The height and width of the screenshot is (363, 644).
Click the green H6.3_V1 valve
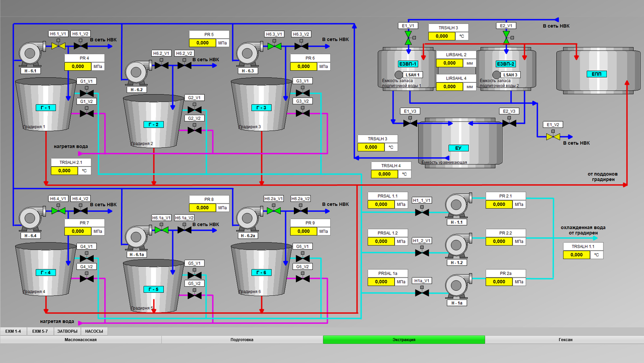(275, 46)
